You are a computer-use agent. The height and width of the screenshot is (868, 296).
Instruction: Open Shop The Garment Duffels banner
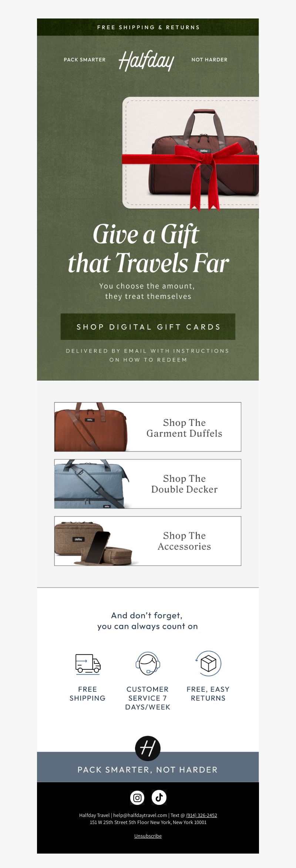point(148,427)
